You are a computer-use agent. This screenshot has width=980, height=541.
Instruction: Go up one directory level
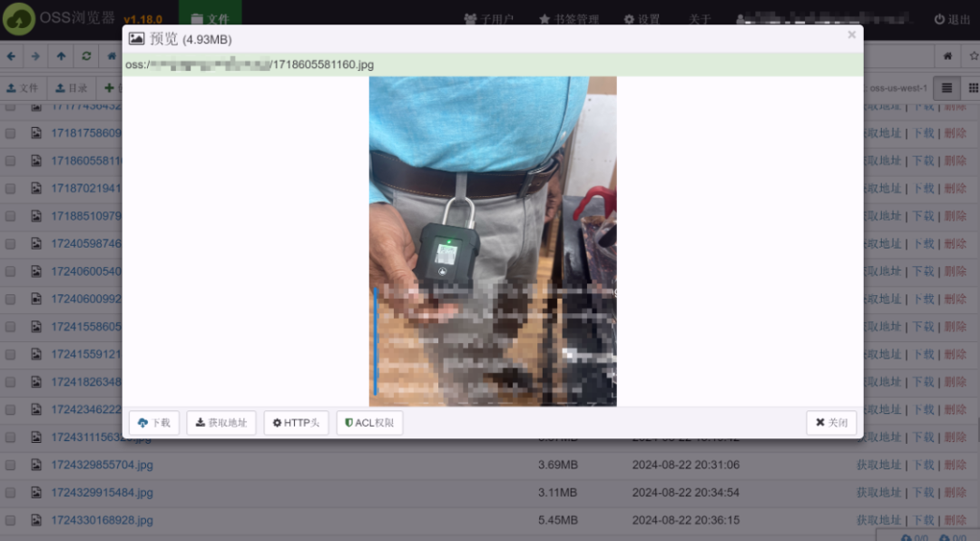pos(62,56)
